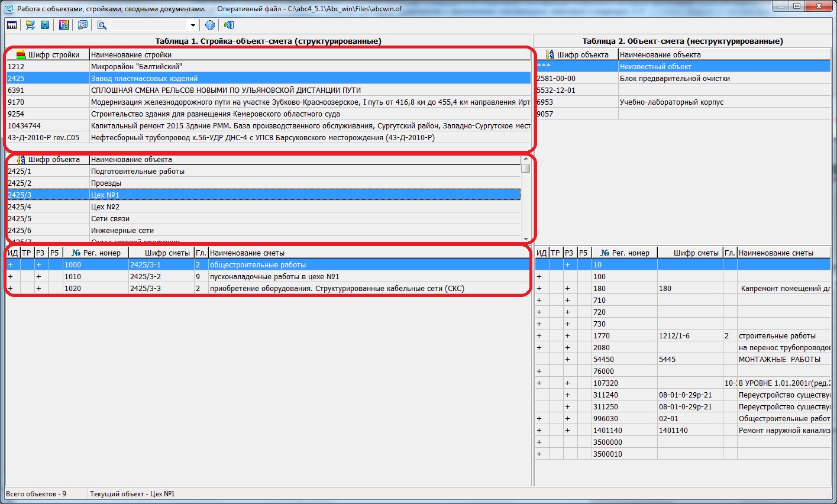The height and width of the screenshot is (504, 837).
Task: Click the table grid icon in the toolbar
Action: [x=12, y=25]
